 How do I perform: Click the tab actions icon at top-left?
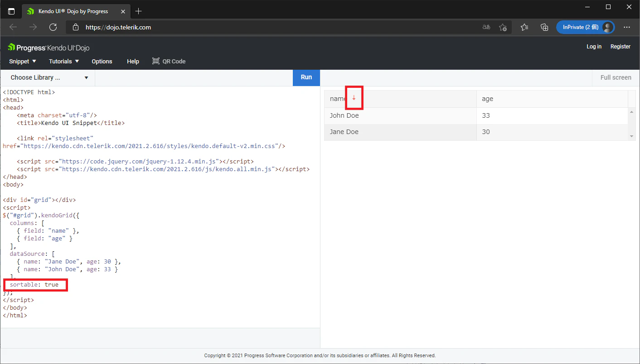11,11
